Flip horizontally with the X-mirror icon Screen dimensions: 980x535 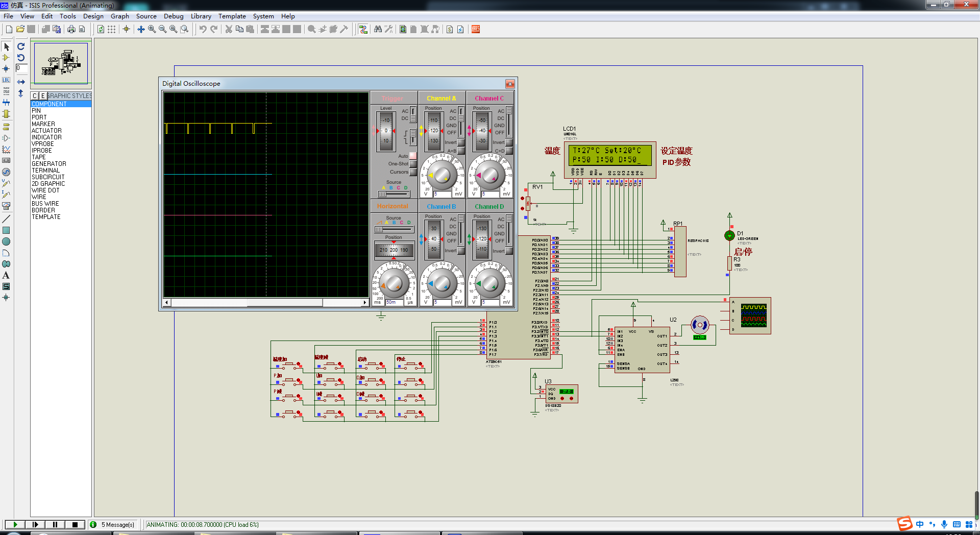click(x=21, y=82)
